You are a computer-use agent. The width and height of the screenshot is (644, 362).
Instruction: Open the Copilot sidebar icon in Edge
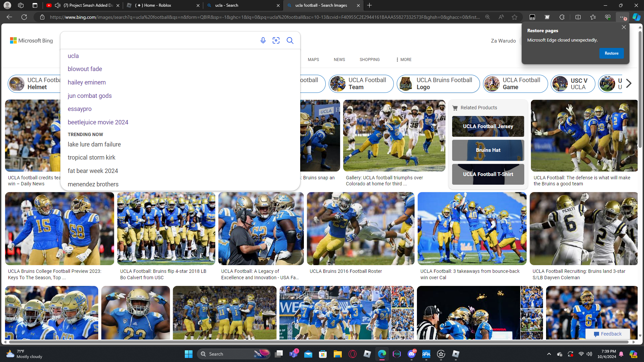636,17
